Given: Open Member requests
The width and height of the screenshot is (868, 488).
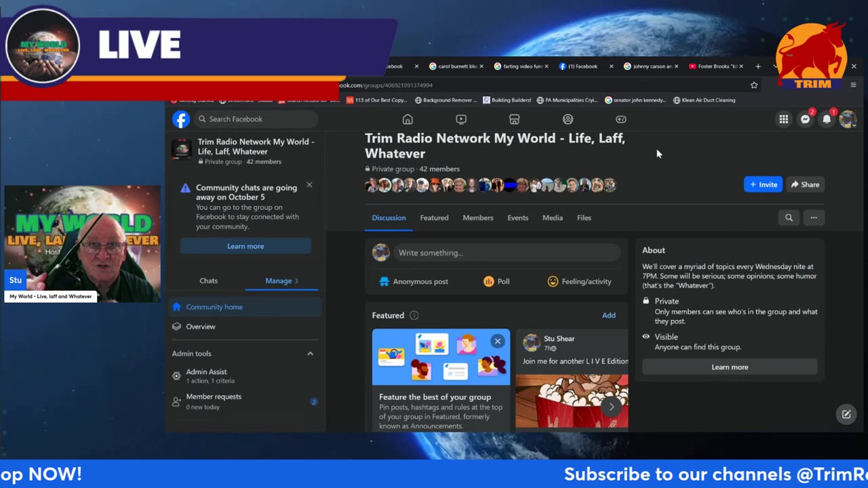Looking at the screenshot, I should pyautogui.click(x=245, y=401).
